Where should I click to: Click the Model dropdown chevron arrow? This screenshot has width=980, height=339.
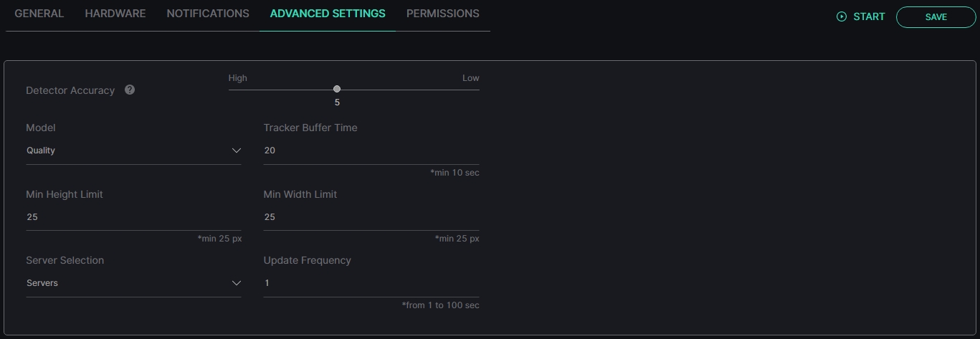click(x=237, y=151)
